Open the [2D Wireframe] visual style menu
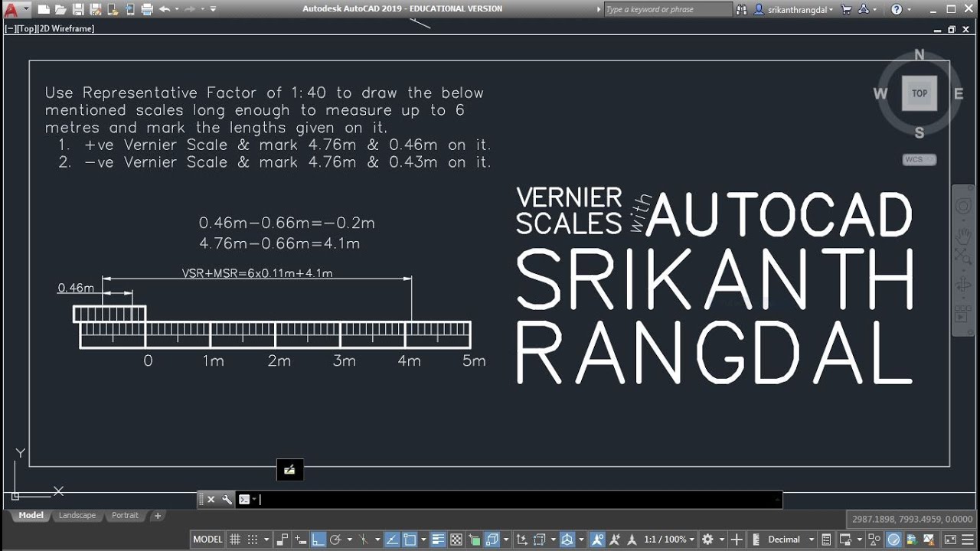The height and width of the screenshot is (551, 980). point(66,28)
